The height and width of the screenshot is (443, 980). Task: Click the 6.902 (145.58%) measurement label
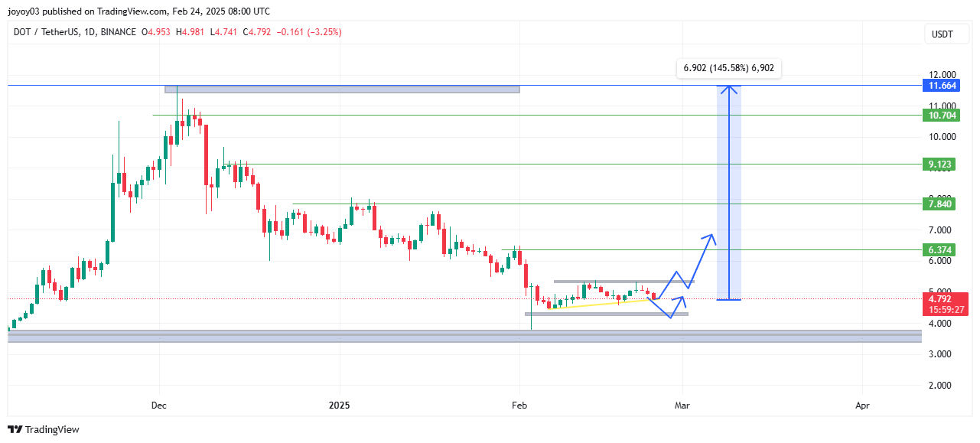(728, 68)
